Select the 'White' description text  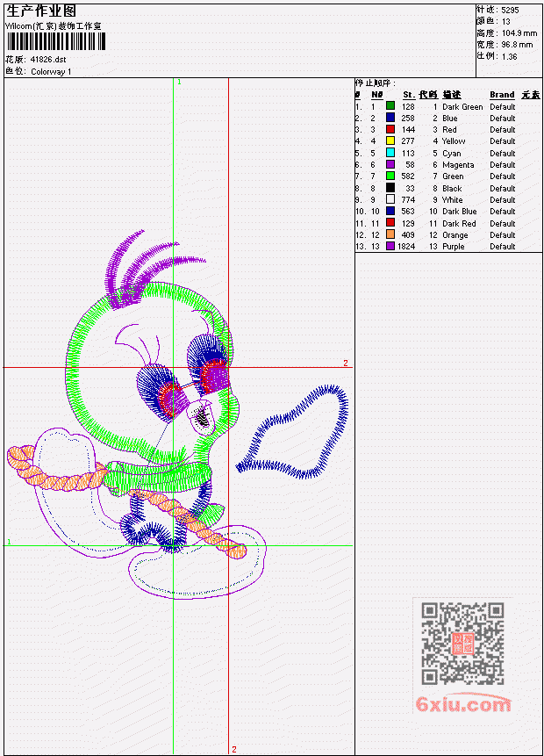453,200
